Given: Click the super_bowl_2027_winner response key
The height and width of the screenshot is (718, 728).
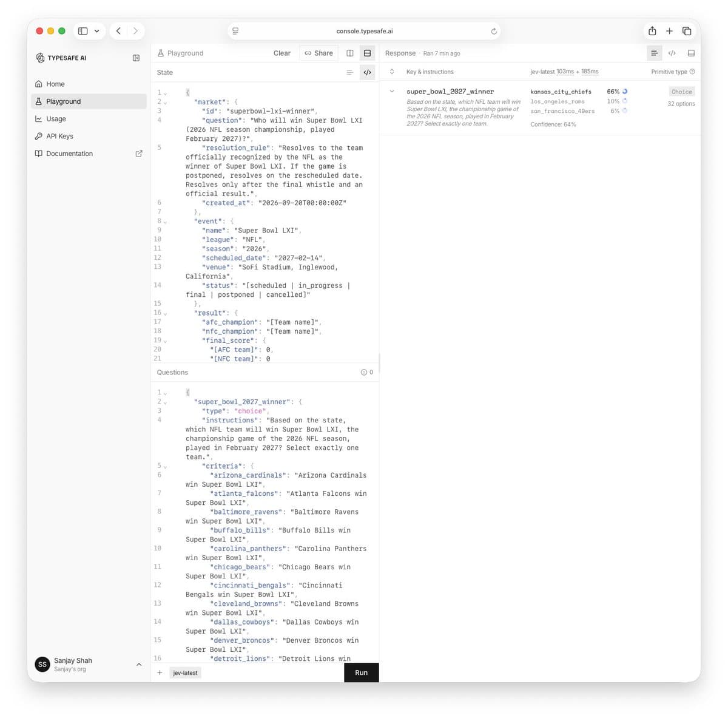Looking at the screenshot, I should point(450,92).
